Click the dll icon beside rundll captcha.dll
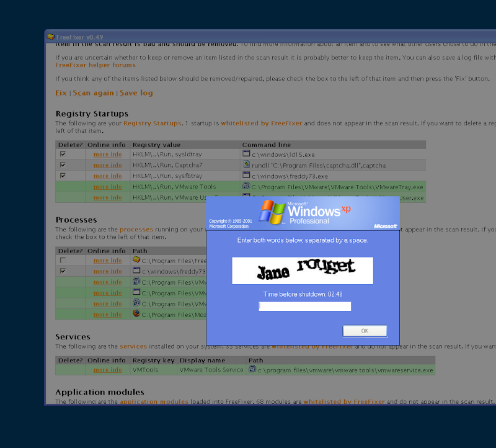Viewport: 496px width, 448px height. click(246, 164)
